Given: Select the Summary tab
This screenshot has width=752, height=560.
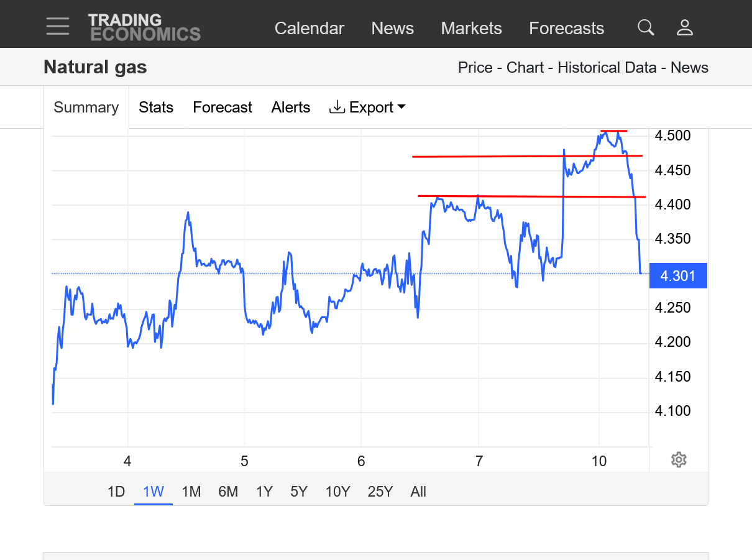Looking at the screenshot, I should coord(86,108).
